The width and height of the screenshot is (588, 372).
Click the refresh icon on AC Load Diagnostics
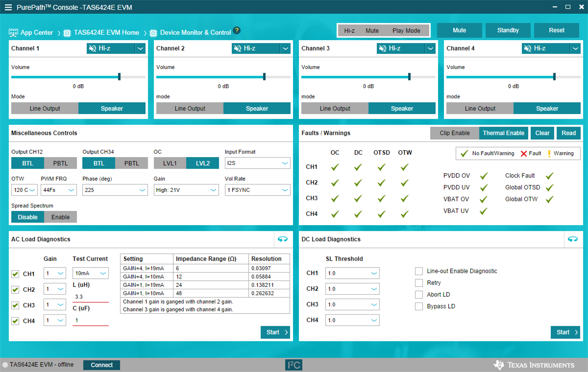[283, 239]
